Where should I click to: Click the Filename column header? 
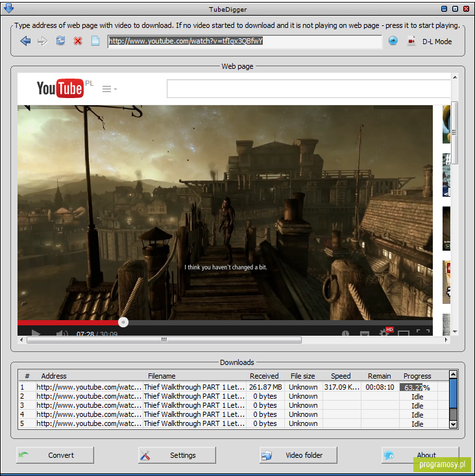[162, 376]
